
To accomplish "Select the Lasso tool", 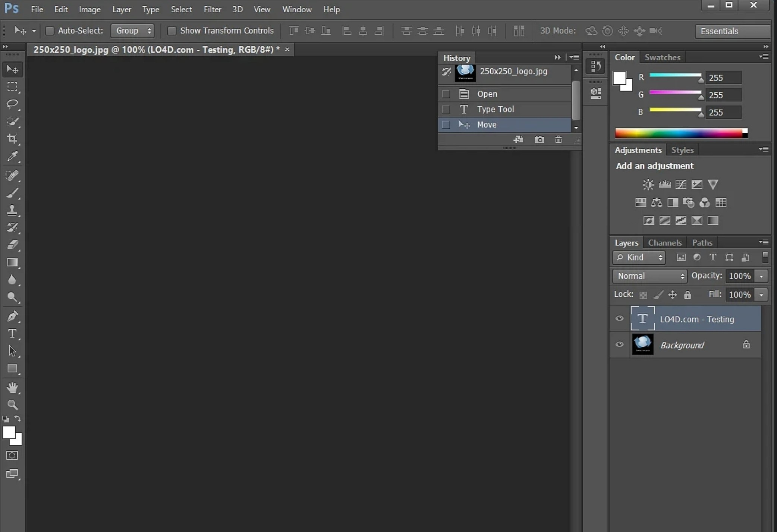I will pos(12,104).
